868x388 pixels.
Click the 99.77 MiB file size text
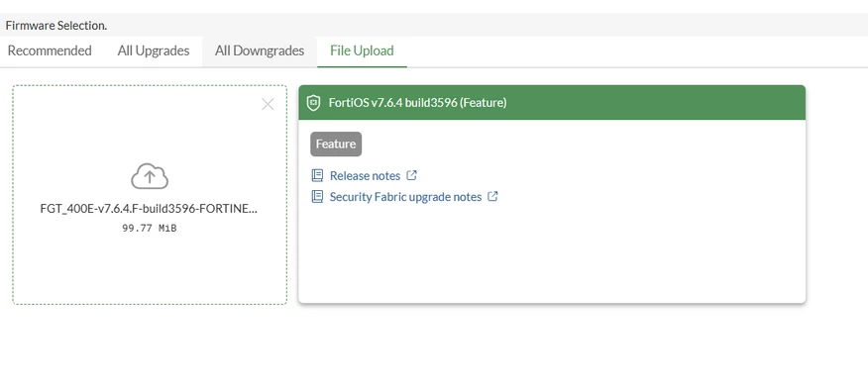(x=150, y=228)
